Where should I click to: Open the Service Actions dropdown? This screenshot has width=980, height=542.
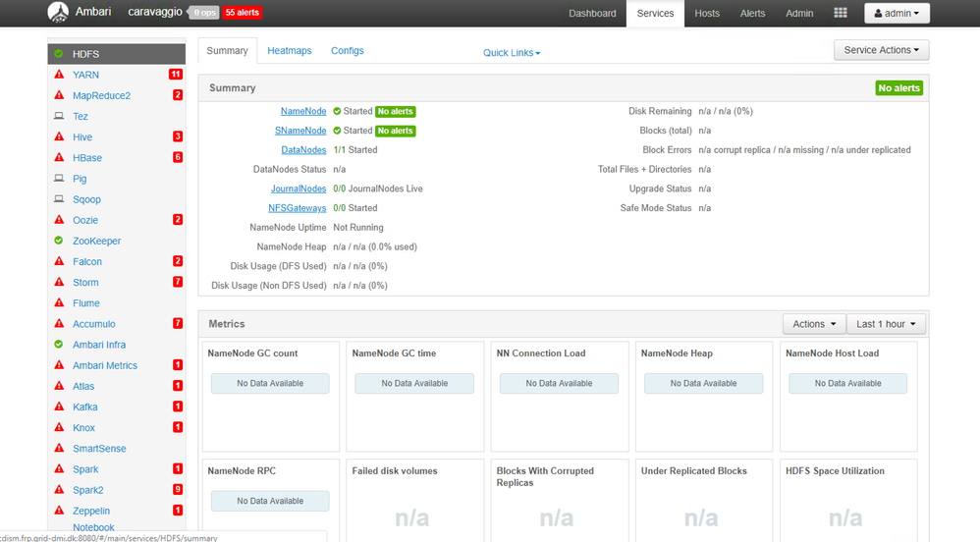coord(881,50)
